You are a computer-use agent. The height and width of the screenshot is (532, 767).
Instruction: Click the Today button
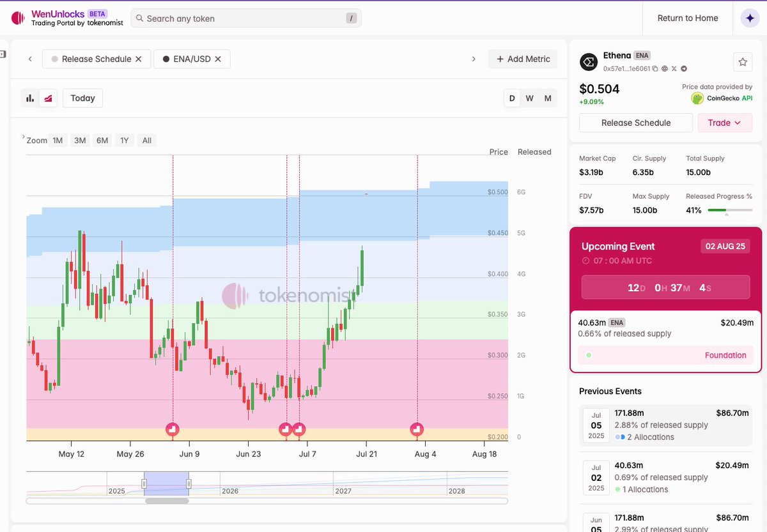coord(82,98)
